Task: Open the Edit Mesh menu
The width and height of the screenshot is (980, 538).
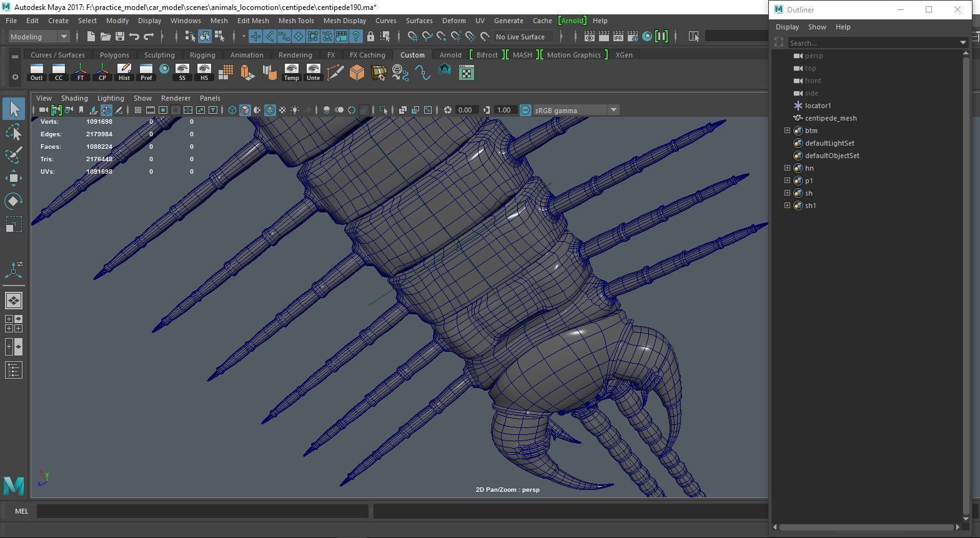Action: point(253,21)
